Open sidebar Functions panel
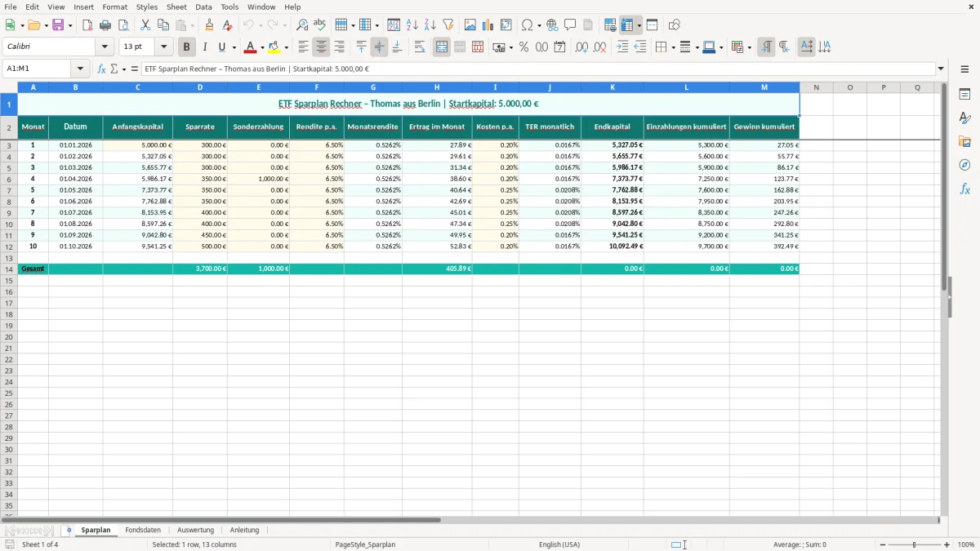This screenshot has width=980, height=551. click(x=964, y=189)
